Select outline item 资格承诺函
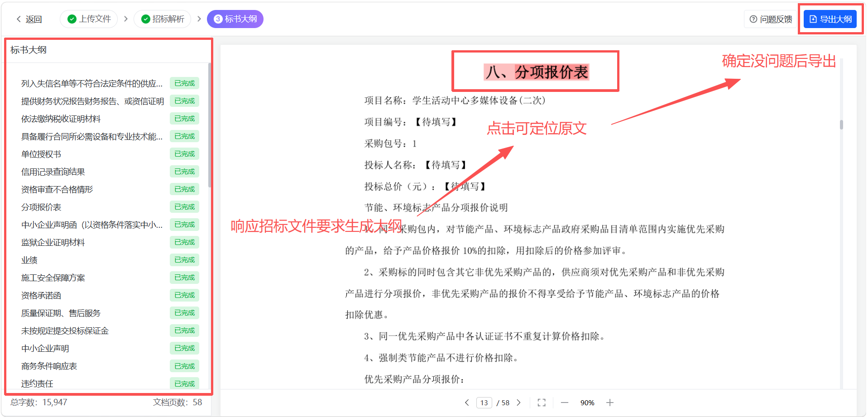Image resolution: width=868 pixels, height=417 pixels. [x=41, y=295]
